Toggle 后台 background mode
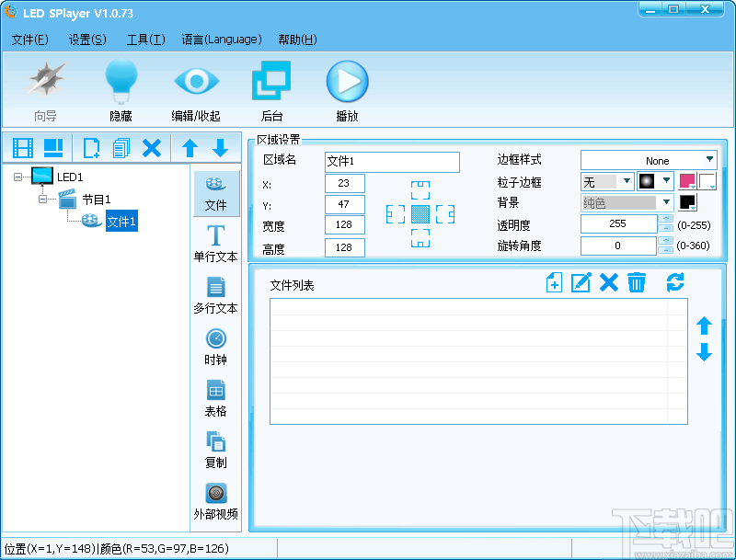The image size is (736, 560). click(x=271, y=87)
